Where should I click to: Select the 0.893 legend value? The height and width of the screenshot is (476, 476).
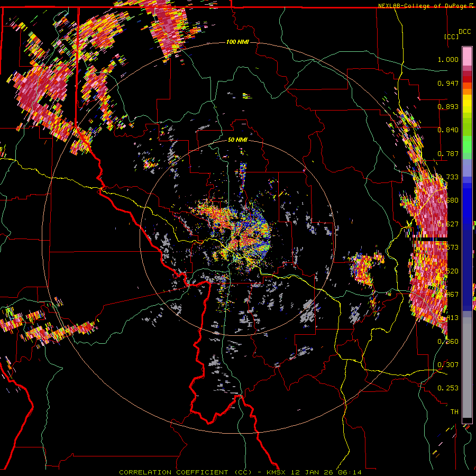[448, 106]
